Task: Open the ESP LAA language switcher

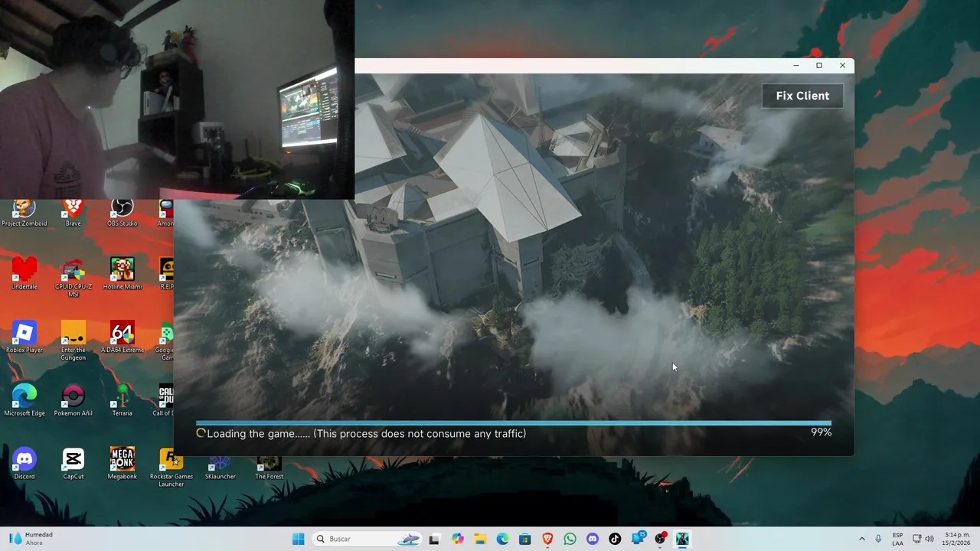Action: coord(897,539)
